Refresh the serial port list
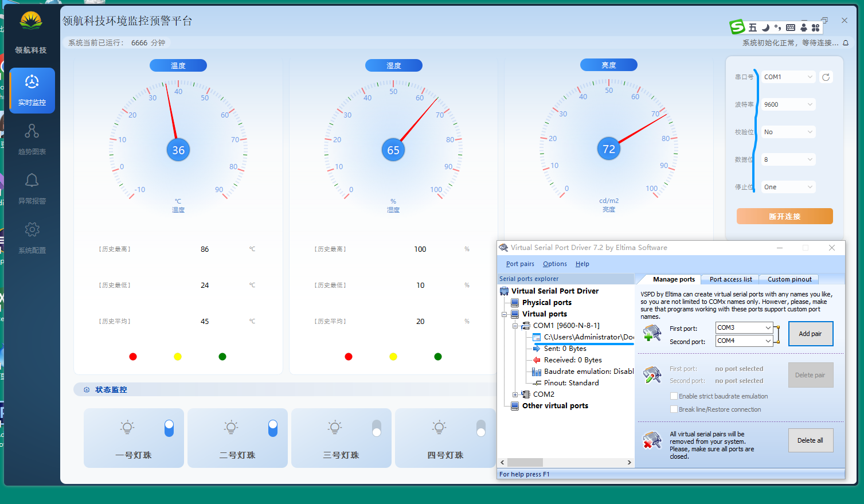Screen dimensions: 864x504 [x=826, y=77]
